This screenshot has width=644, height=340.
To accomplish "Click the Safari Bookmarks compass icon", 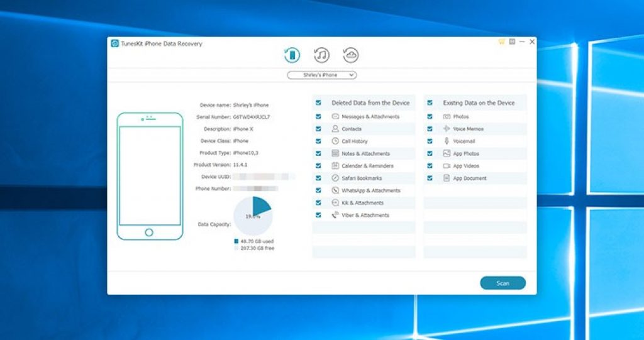I will pos(335,178).
